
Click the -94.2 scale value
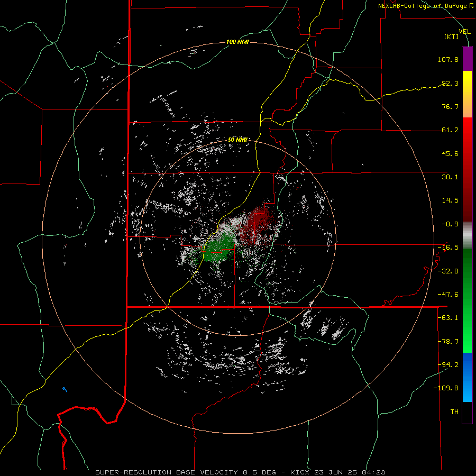click(448, 364)
